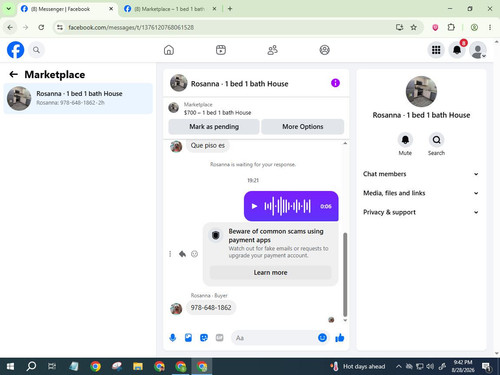The image size is (500, 375).
Task: Attach a photo using the image icon
Action: 188,338
